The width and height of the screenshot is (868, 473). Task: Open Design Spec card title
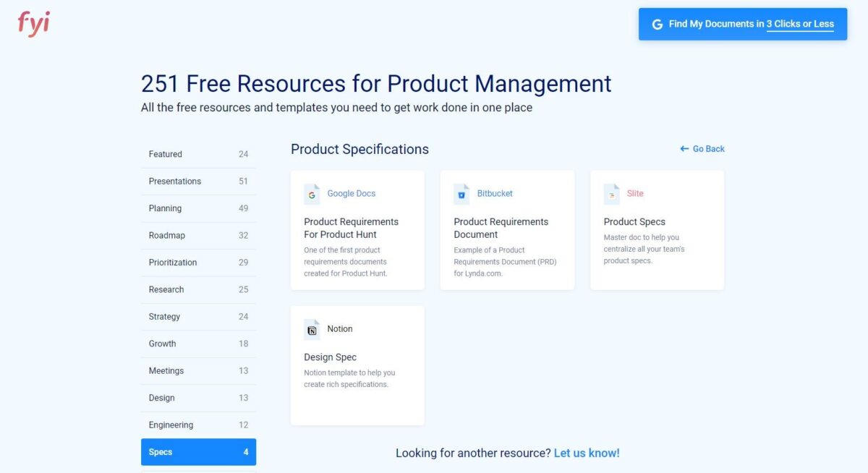(330, 357)
